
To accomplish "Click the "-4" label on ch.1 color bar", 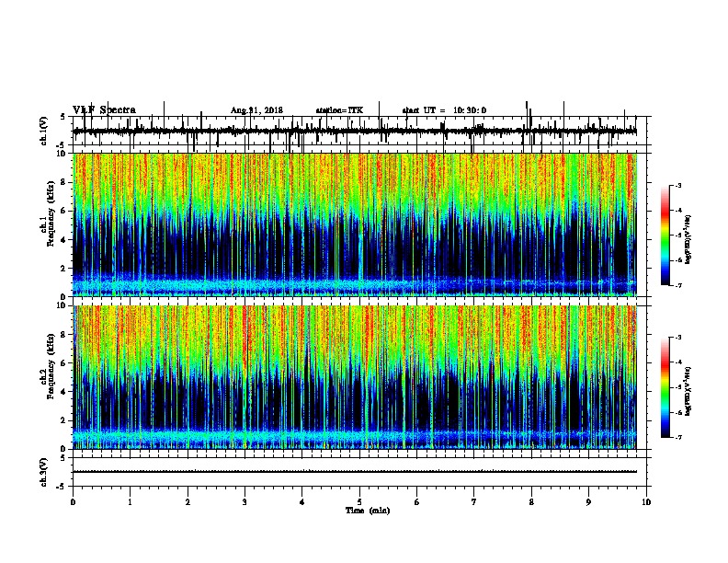I will coord(677,211).
